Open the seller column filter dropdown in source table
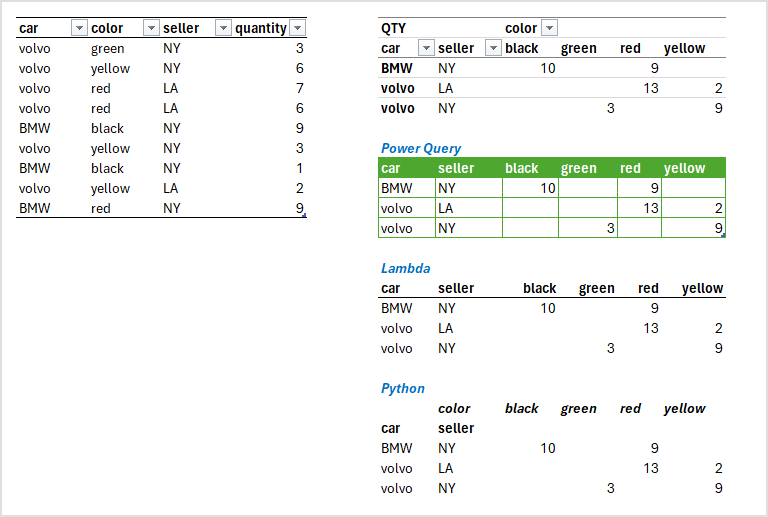Viewport: 768px width, 517px height. click(x=223, y=28)
